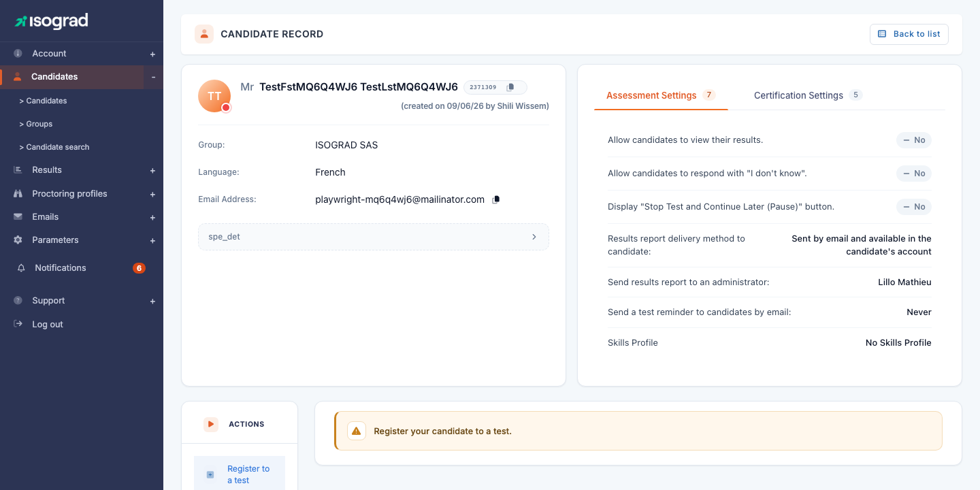Click the Register to a test icon
The width and height of the screenshot is (980, 490).
coord(210,474)
